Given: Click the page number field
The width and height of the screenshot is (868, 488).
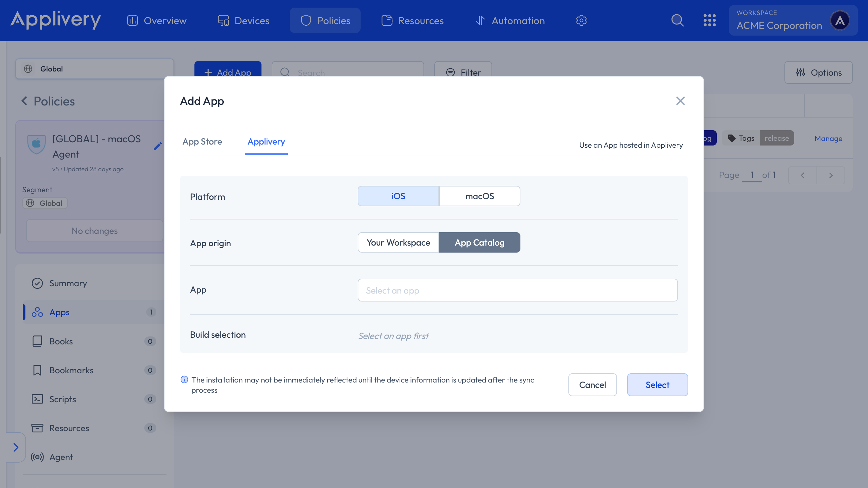Looking at the screenshot, I should [x=752, y=175].
